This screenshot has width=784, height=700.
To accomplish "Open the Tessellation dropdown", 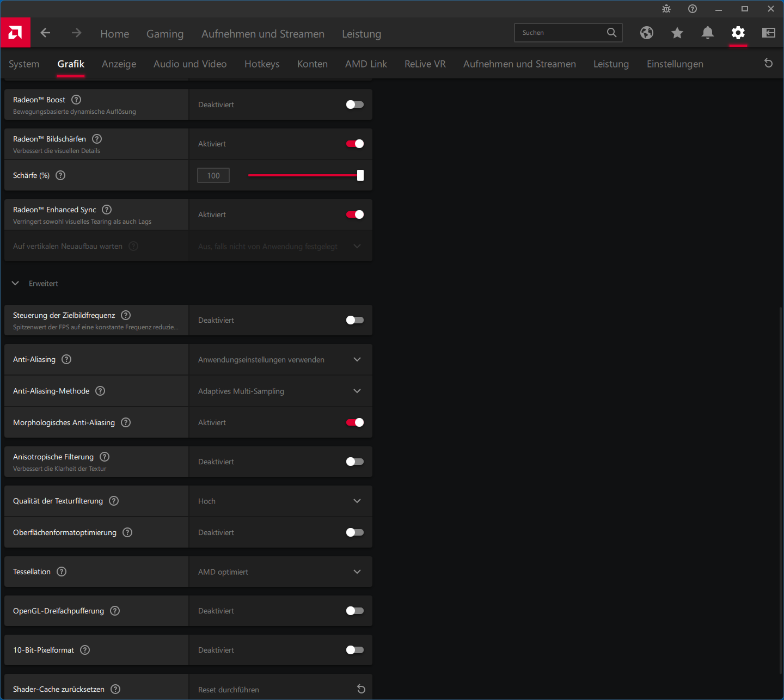I will [x=280, y=572].
